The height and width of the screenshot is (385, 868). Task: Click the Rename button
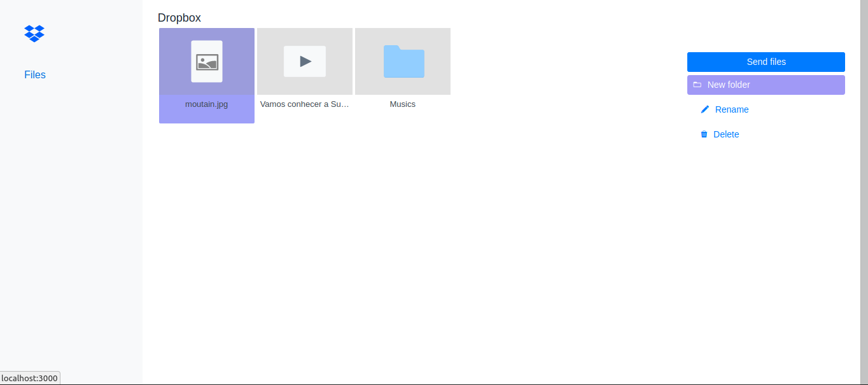(724, 109)
